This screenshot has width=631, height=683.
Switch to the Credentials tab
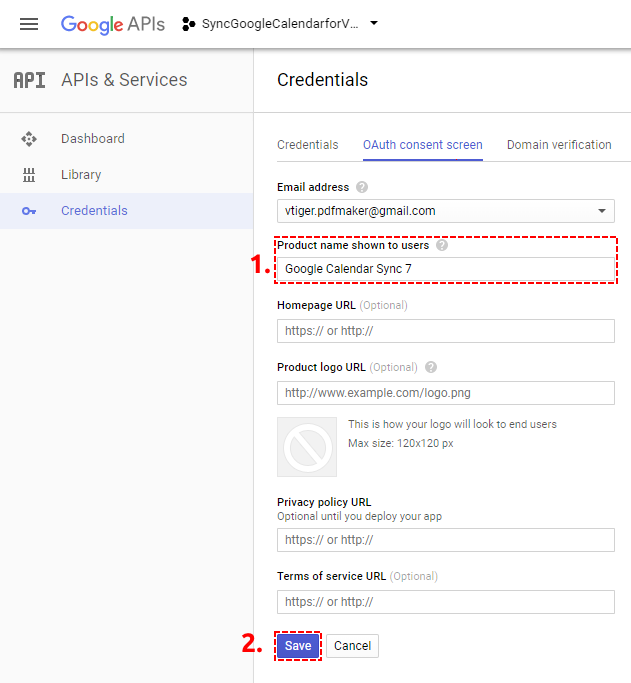308,145
